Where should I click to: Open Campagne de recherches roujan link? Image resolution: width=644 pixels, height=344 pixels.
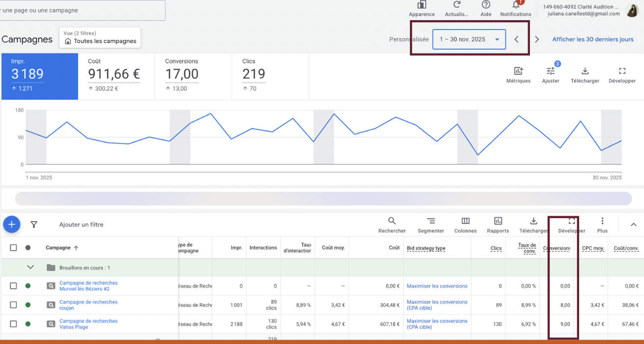[88, 305]
